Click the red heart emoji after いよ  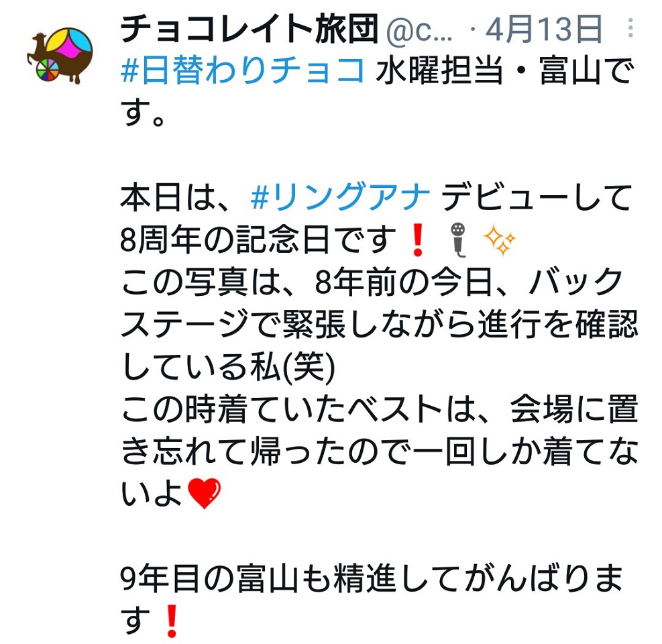click(204, 493)
